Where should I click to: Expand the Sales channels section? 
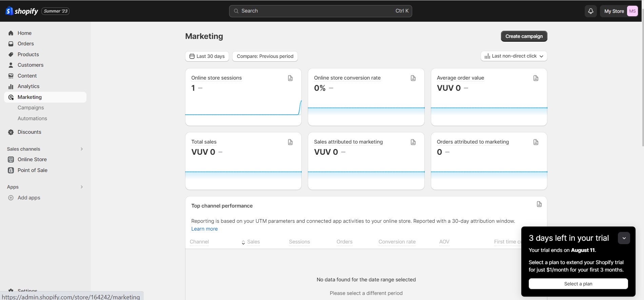(82, 149)
